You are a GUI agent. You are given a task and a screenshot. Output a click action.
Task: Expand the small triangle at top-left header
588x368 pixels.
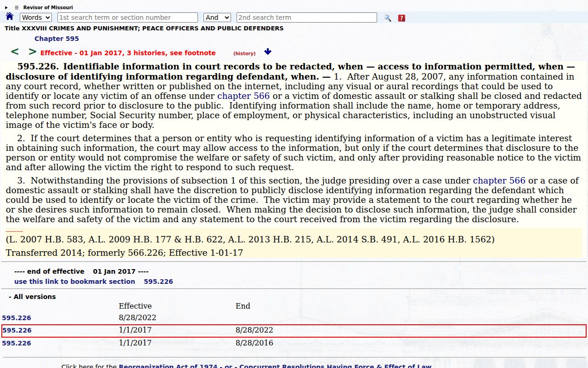[6, 7]
